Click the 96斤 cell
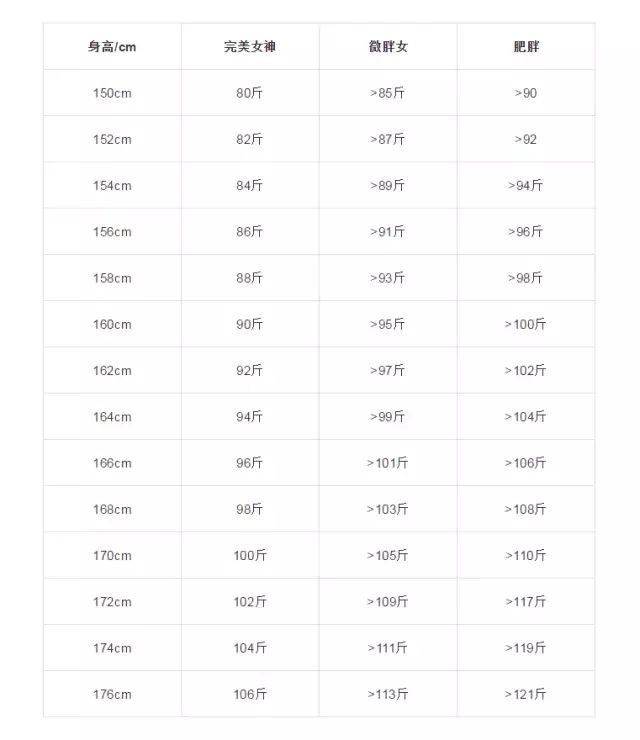The height and width of the screenshot is (740, 640). [x=250, y=463]
